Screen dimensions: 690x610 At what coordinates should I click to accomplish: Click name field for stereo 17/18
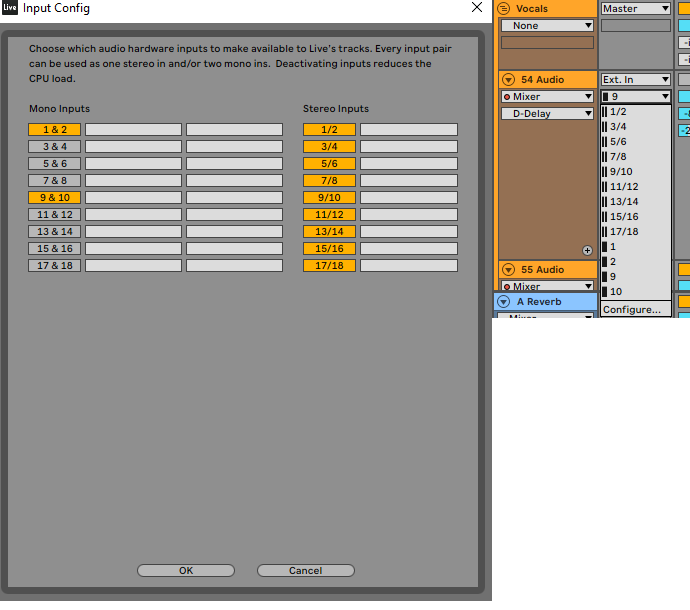(409, 265)
